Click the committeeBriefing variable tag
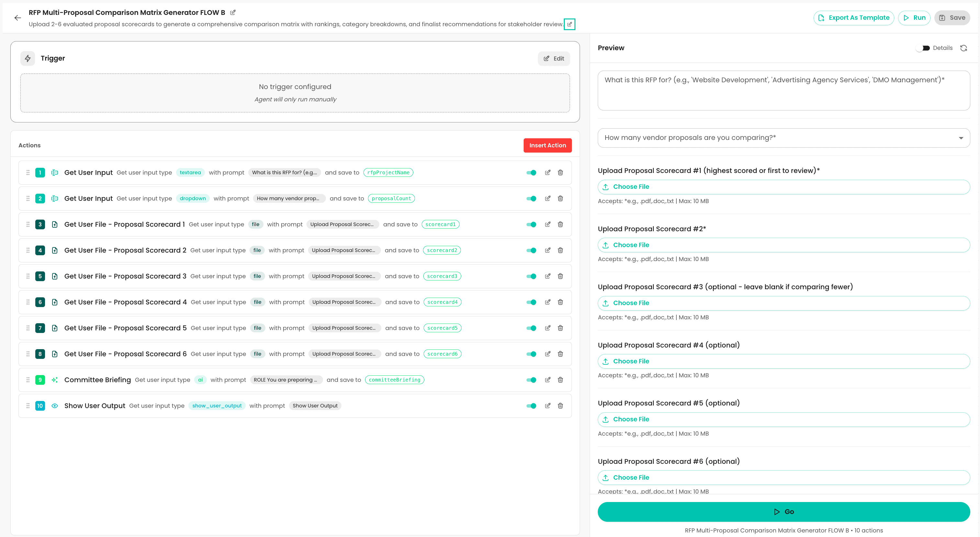This screenshot has height=537, width=980. [x=395, y=380]
